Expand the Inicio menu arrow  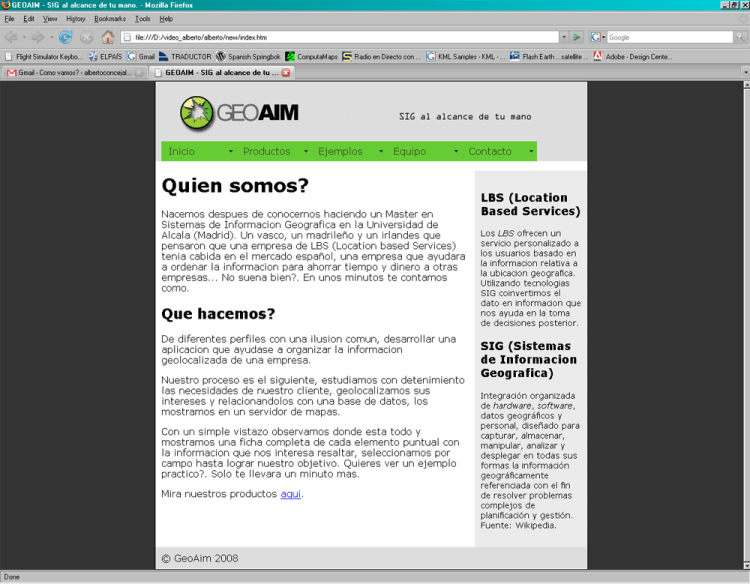click(231, 152)
